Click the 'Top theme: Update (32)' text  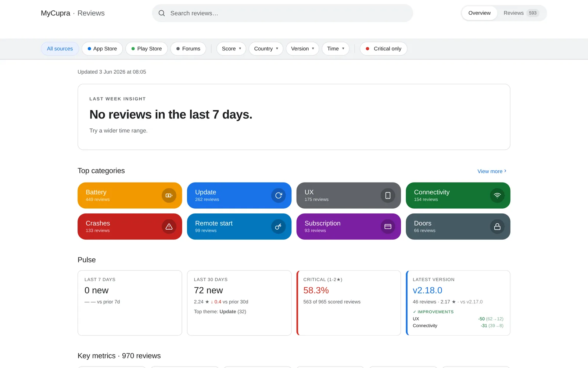pos(220,312)
